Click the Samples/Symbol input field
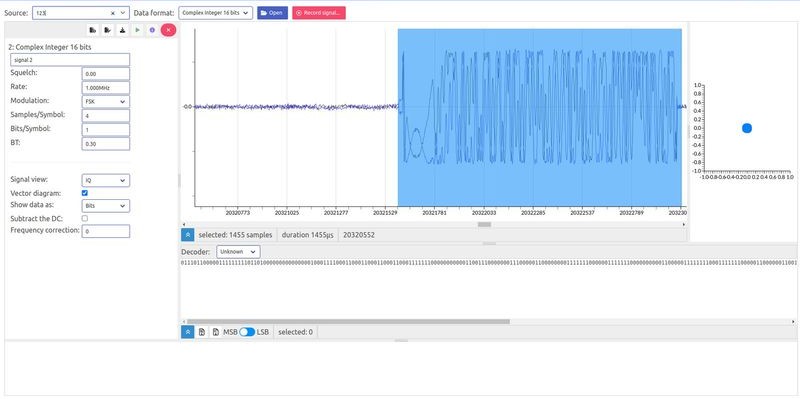Screen dimensions: 800x399 pos(106,116)
